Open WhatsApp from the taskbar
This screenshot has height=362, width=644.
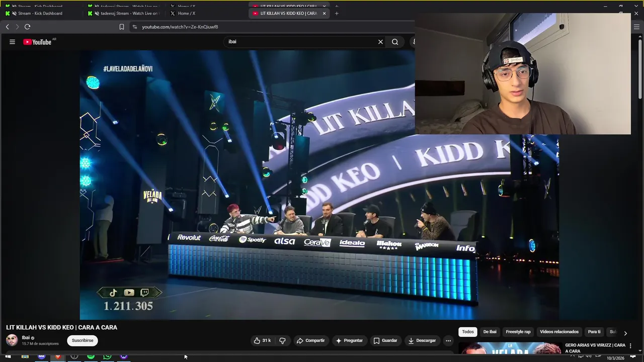(x=107, y=356)
